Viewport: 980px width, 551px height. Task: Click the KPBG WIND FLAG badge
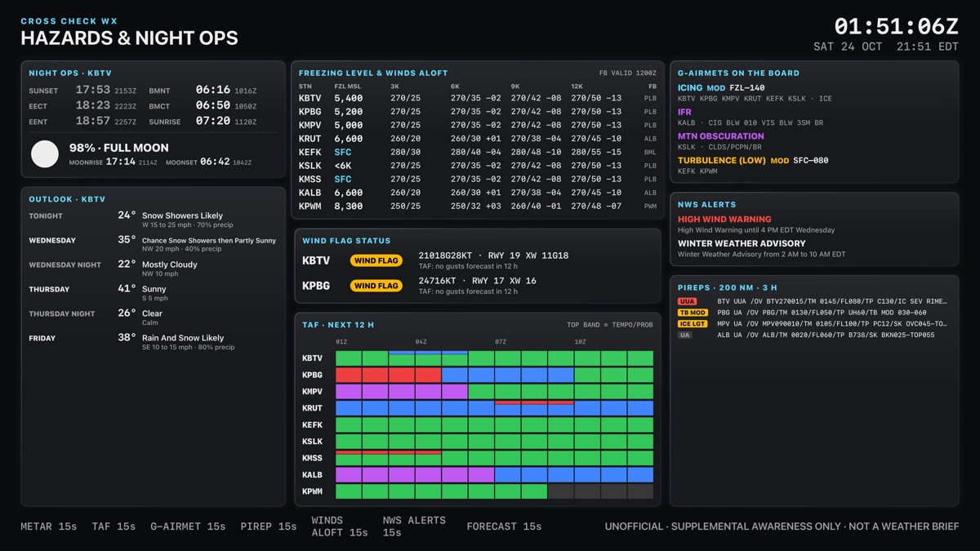376,287
